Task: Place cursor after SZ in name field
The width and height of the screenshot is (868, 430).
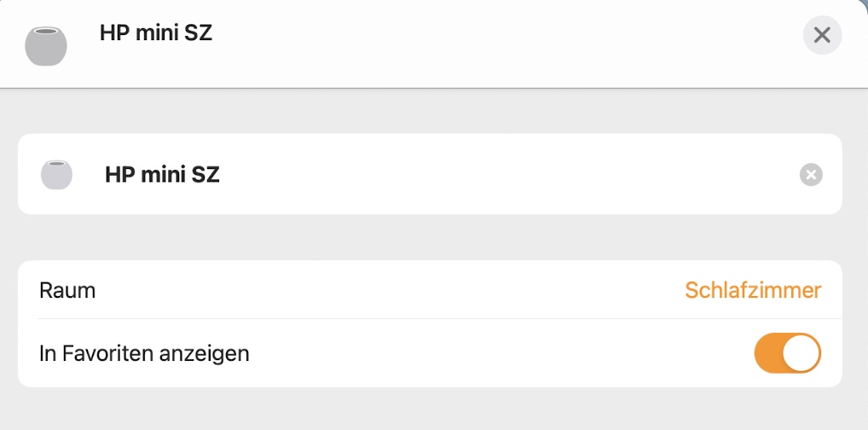Action: [222, 175]
